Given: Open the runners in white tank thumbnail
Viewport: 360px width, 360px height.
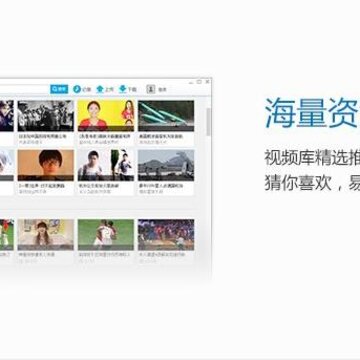Looking at the screenshot, I should (x=106, y=165).
